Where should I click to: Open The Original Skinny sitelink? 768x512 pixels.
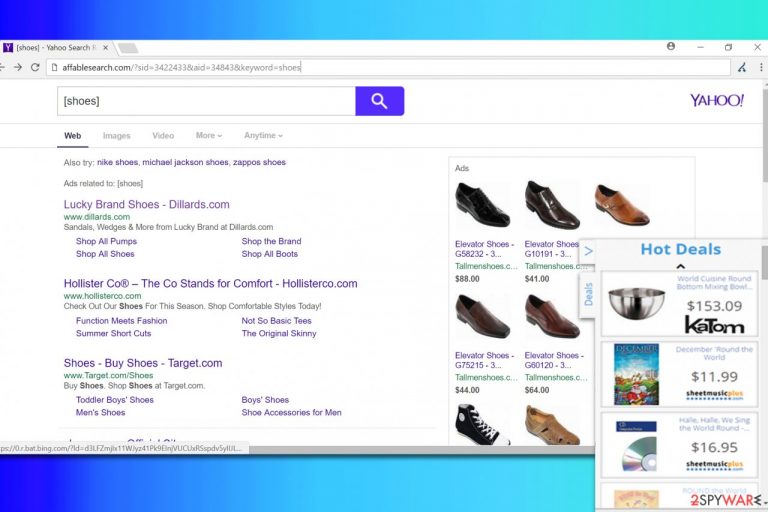[279, 333]
